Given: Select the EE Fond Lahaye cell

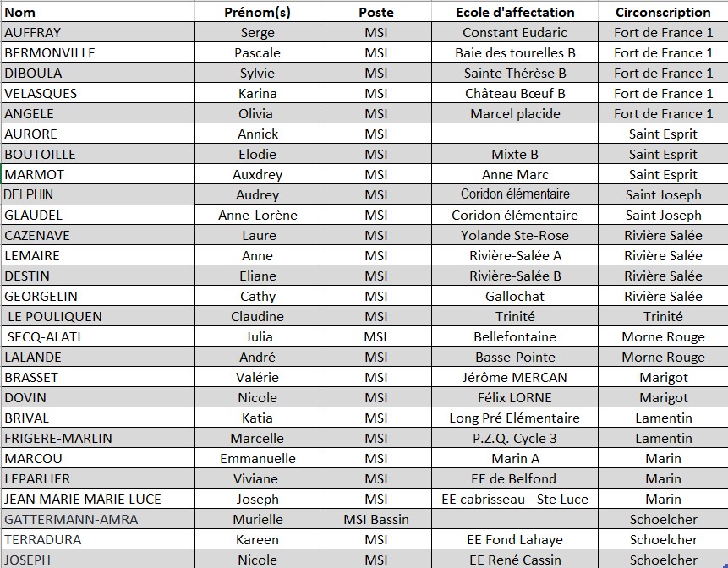Looking at the screenshot, I should [x=515, y=540].
